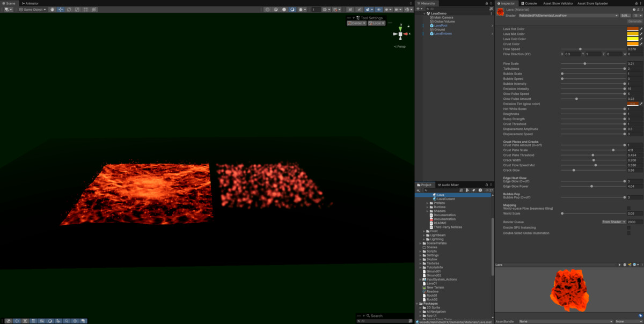Open the Game Object draw mode dropdown
Viewport: 644px width, 324px height.
tap(33, 10)
